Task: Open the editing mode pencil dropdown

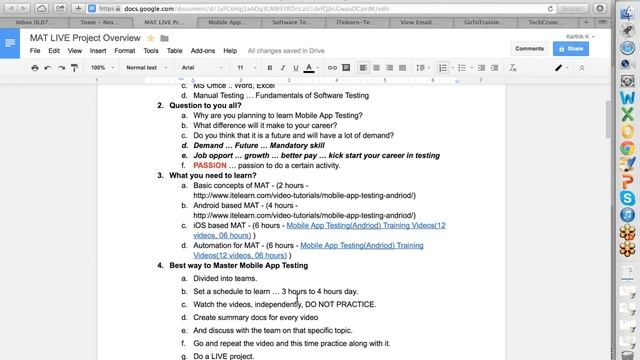Action: (561, 68)
